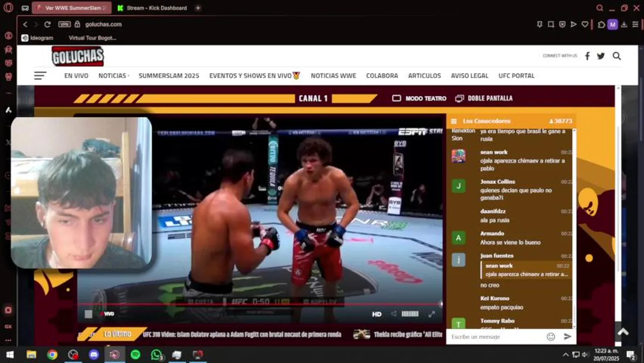Mute the video player speaker icon

[394, 314]
